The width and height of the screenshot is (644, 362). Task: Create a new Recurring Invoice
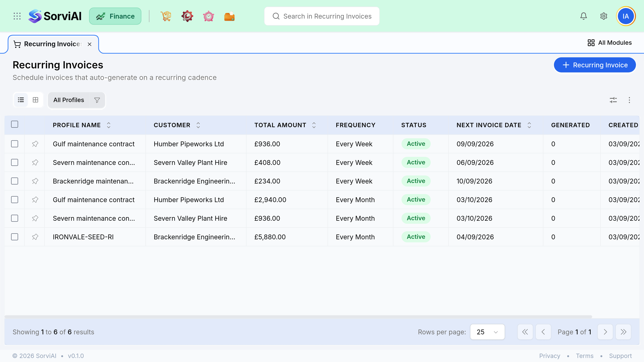point(595,65)
